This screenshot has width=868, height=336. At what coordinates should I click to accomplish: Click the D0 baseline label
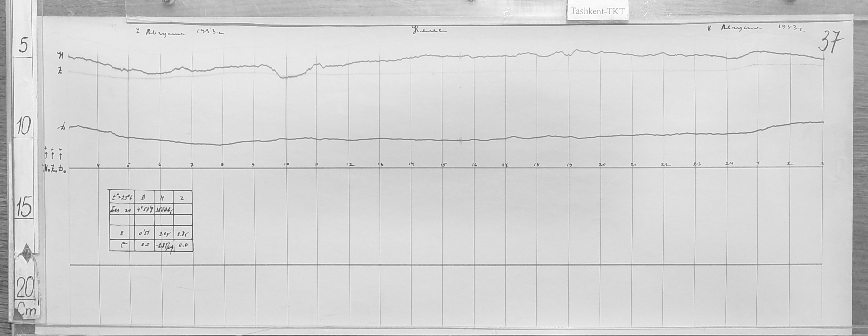62,170
